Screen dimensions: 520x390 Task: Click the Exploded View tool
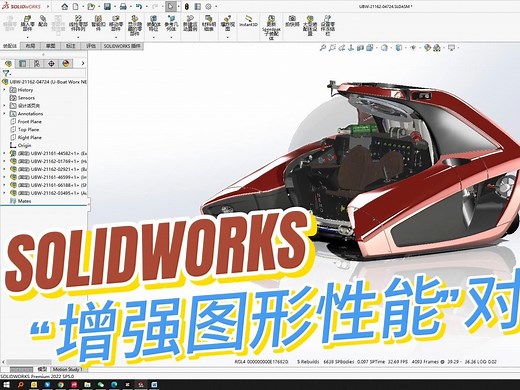point(228,24)
